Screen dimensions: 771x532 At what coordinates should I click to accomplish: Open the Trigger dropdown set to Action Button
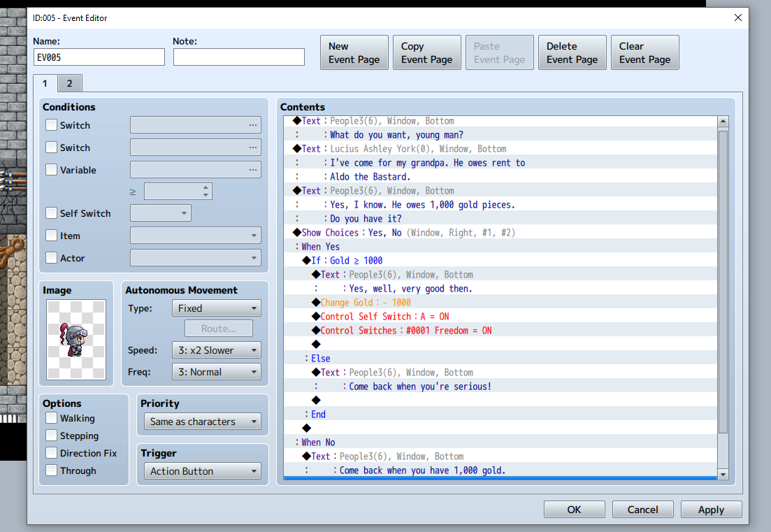pyautogui.click(x=201, y=471)
